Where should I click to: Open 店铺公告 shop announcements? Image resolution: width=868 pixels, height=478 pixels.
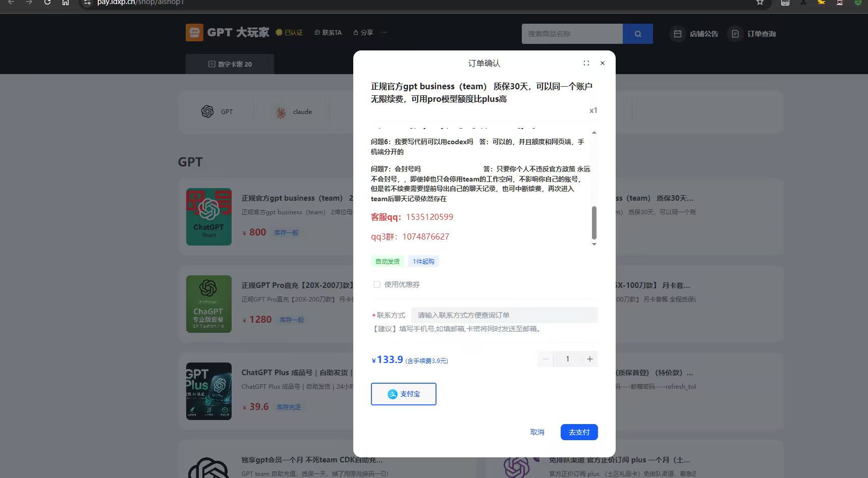tap(694, 34)
